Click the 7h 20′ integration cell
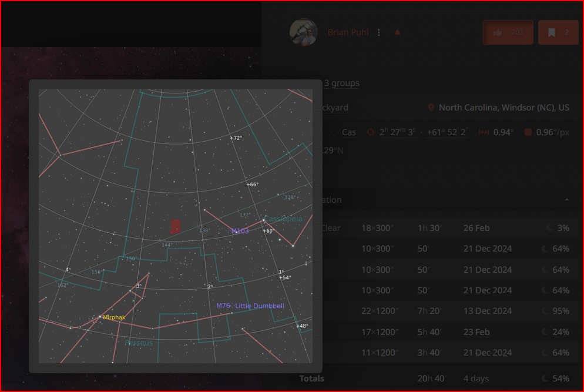The height and width of the screenshot is (392, 584). (429, 311)
